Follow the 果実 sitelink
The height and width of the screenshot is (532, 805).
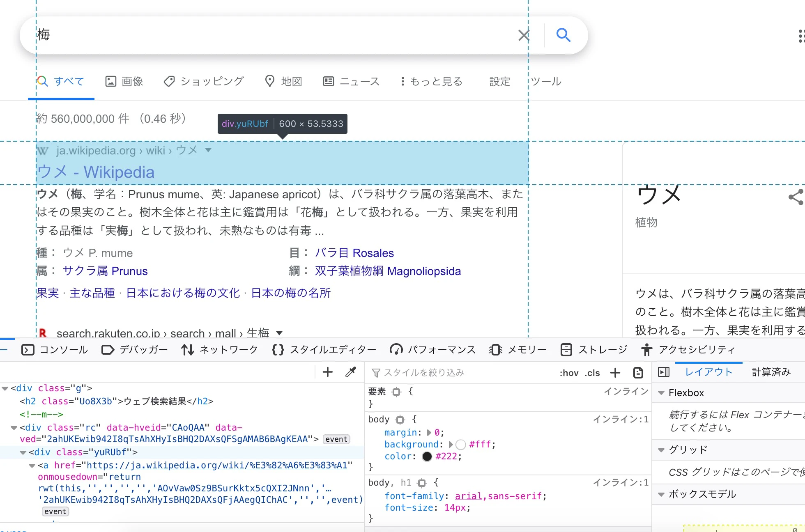click(x=48, y=293)
